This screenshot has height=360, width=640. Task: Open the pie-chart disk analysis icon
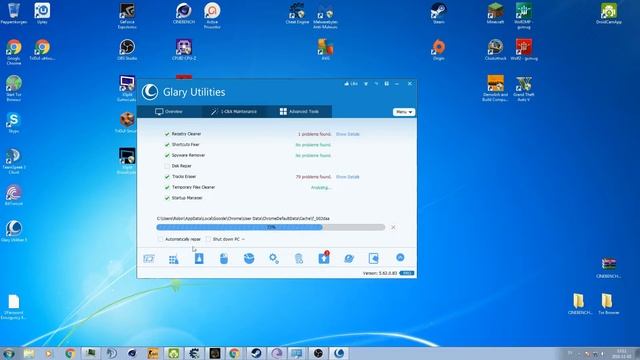pyautogui.click(x=249, y=258)
